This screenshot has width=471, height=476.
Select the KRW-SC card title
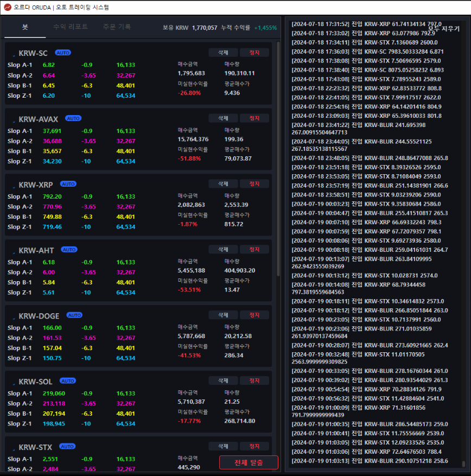pyautogui.click(x=33, y=53)
